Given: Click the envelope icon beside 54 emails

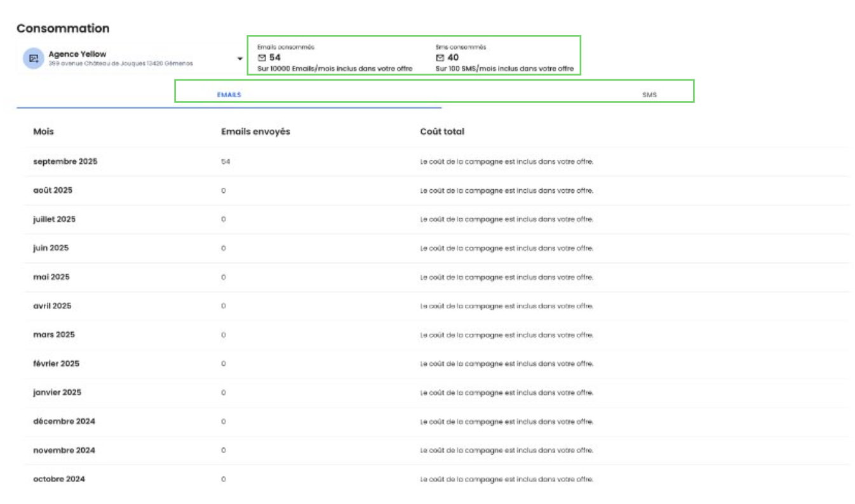Looking at the screenshot, I should tap(262, 58).
